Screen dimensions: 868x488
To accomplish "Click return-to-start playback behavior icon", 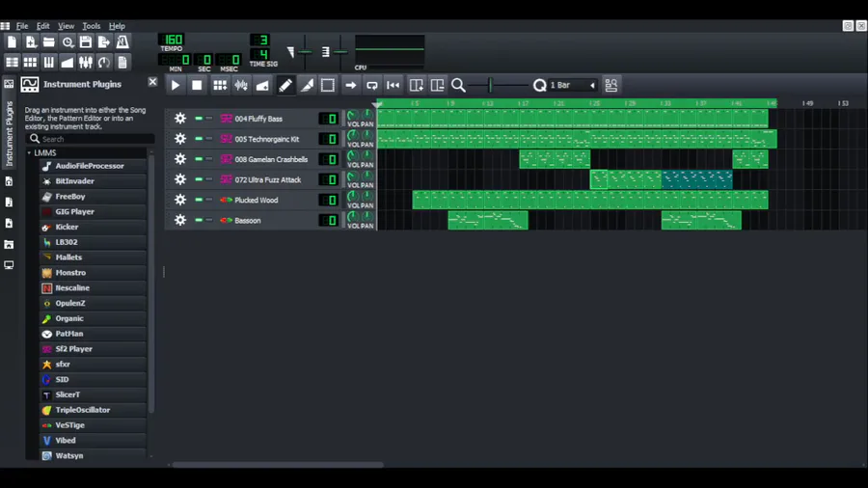I will pos(393,85).
